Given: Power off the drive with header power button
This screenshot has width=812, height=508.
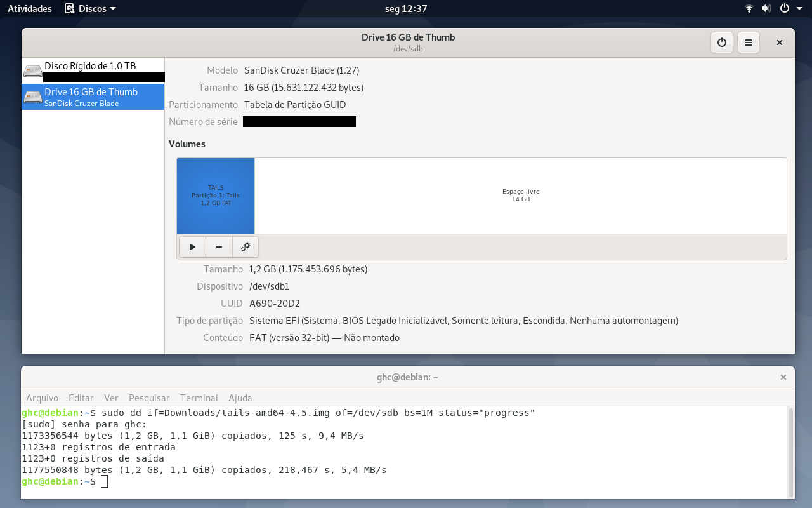Looking at the screenshot, I should pos(721,43).
